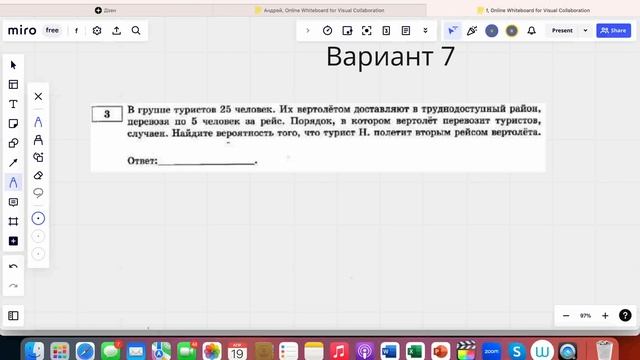Pick the second pen color preset

38,236
